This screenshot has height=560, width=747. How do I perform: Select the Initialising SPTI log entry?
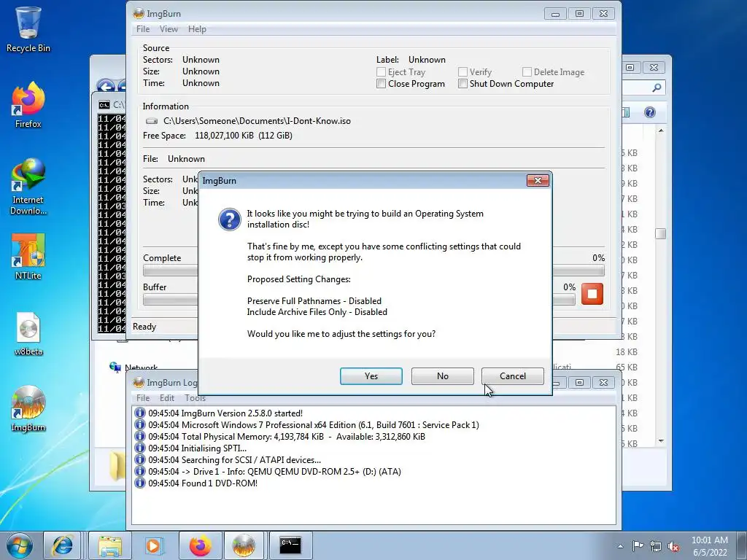point(198,448)
